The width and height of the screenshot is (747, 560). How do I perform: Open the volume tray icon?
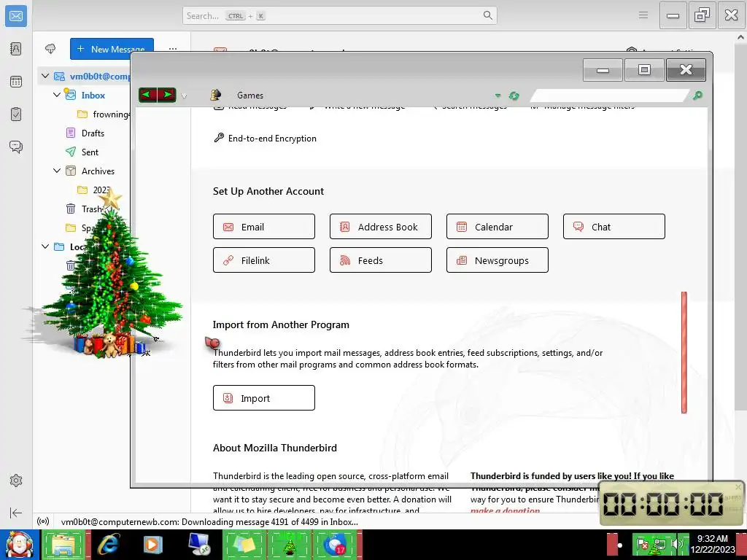[676, 543]
